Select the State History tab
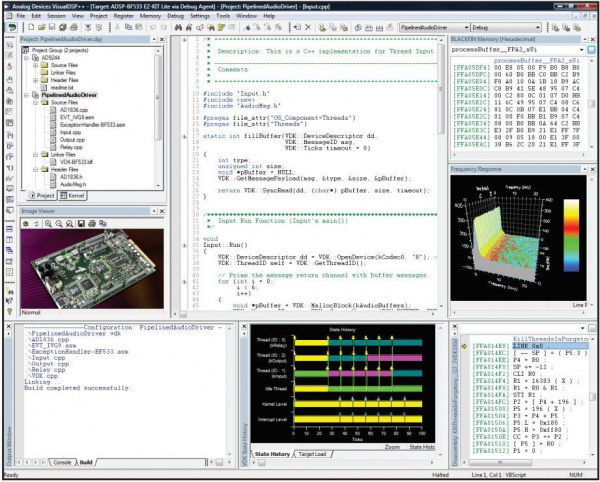This screenshot has height=482, width=600. click(x=272, y=454)
